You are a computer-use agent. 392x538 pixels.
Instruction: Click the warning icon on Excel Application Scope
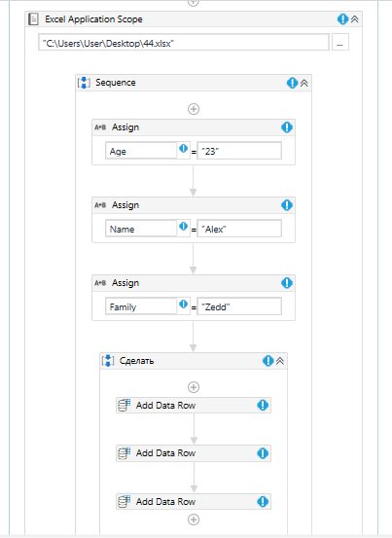[342, 19]
